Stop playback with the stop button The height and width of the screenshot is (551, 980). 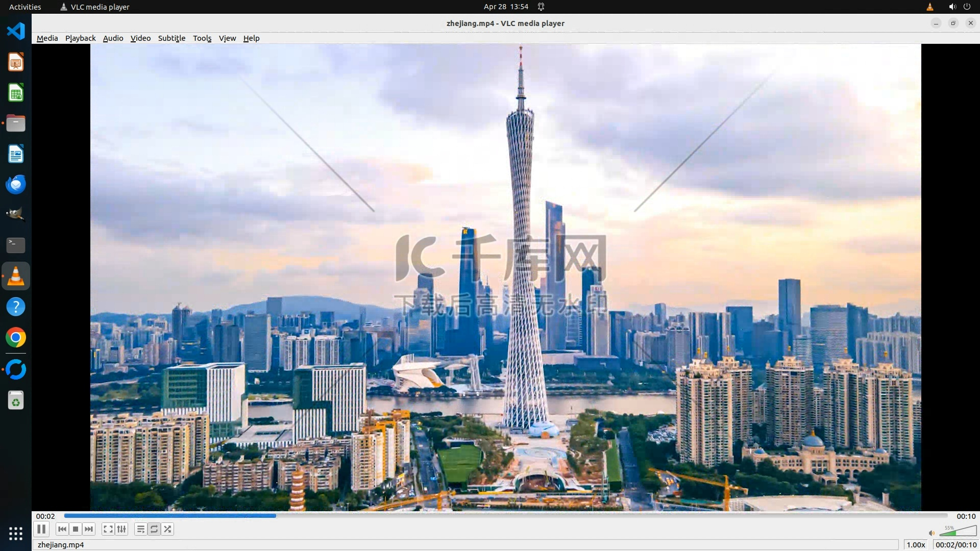(x=76, y=529)
